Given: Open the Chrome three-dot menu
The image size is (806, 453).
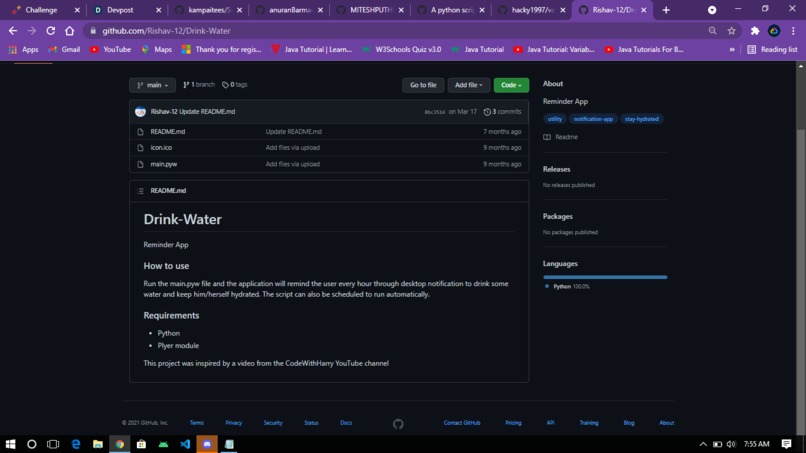Looking at the screenshot, I should (793, 31).
